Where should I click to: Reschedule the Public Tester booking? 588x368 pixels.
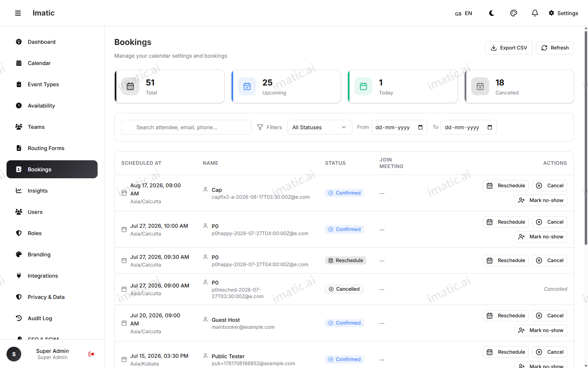(506, 352)
